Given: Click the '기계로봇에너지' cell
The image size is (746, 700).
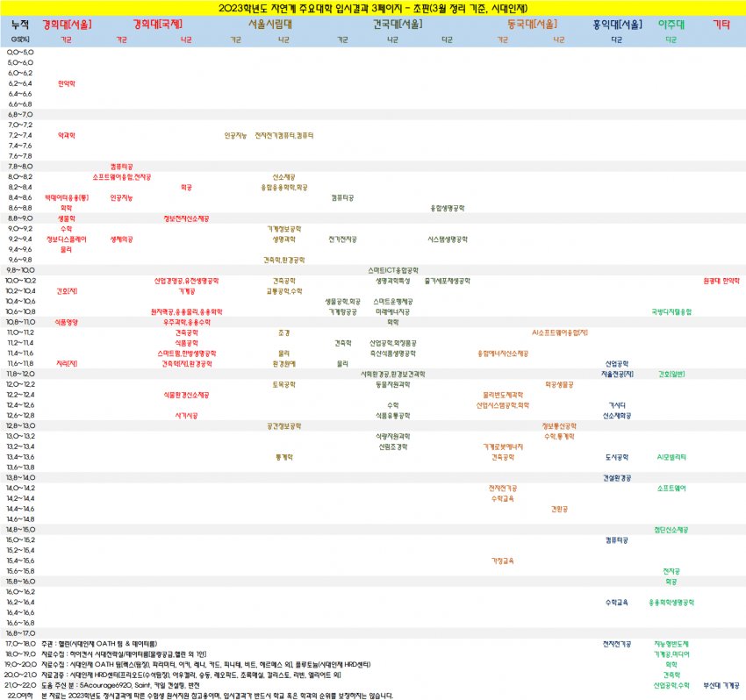Looking at the screenshot, I should pyautogui.click(x=503, y=446).
